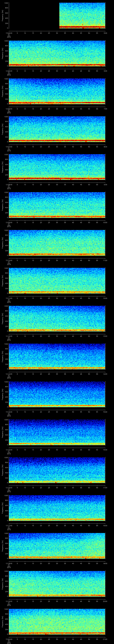Image resolution: width=114 pixels, height=644 pixels.
Task: Click the 45-second tick under the 13:15:00 spectrogram
Action: [81, 450]
